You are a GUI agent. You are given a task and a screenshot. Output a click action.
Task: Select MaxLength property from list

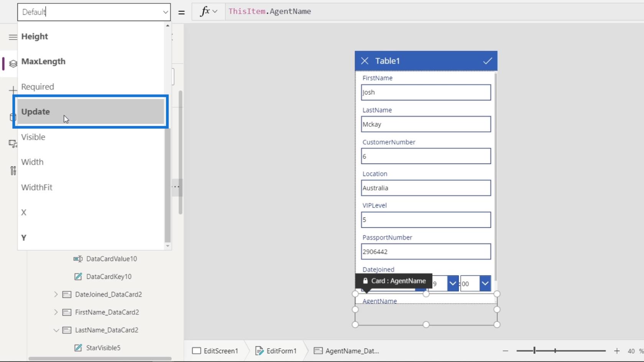(x=91, y=61)
